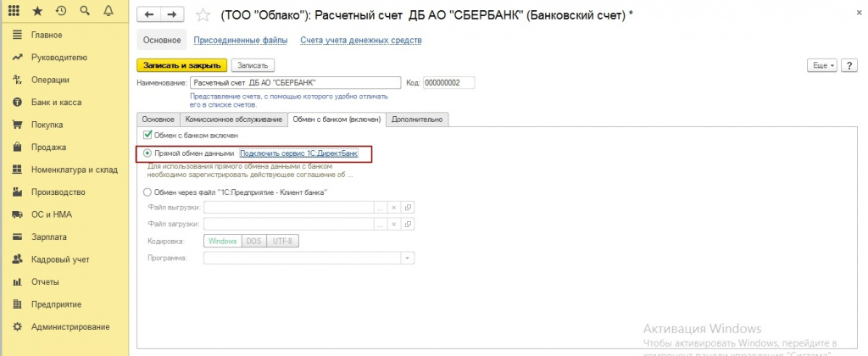Open the Продажа section
This screenshot has height=356, width=868.
point(48,147)
